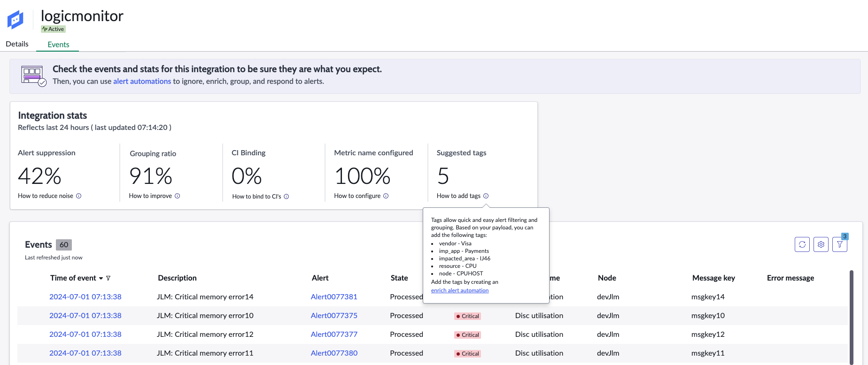This screenshot has height=365, width=868.
Task: Click the Events count badge showing 60
Action: pyautogui.click(x=64, y=245)
